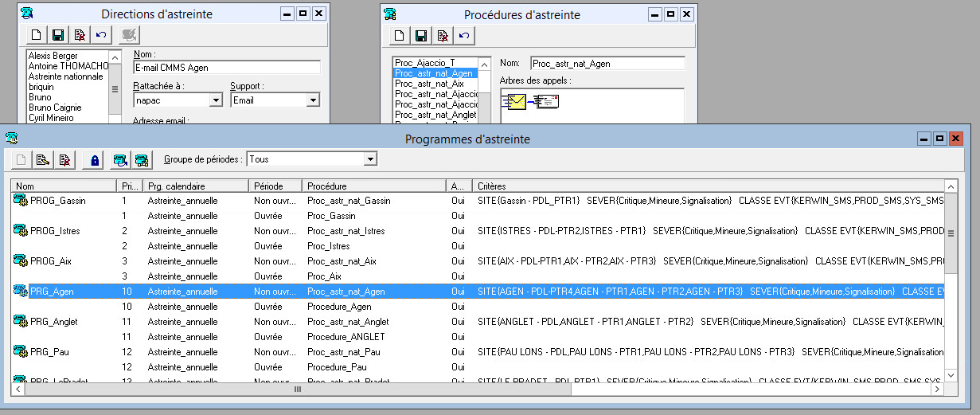The height and width of the screenshot is (415, 980).
Task: Select Proc_astr_nat_Aix in procedures list
Action: coord(429,84)
